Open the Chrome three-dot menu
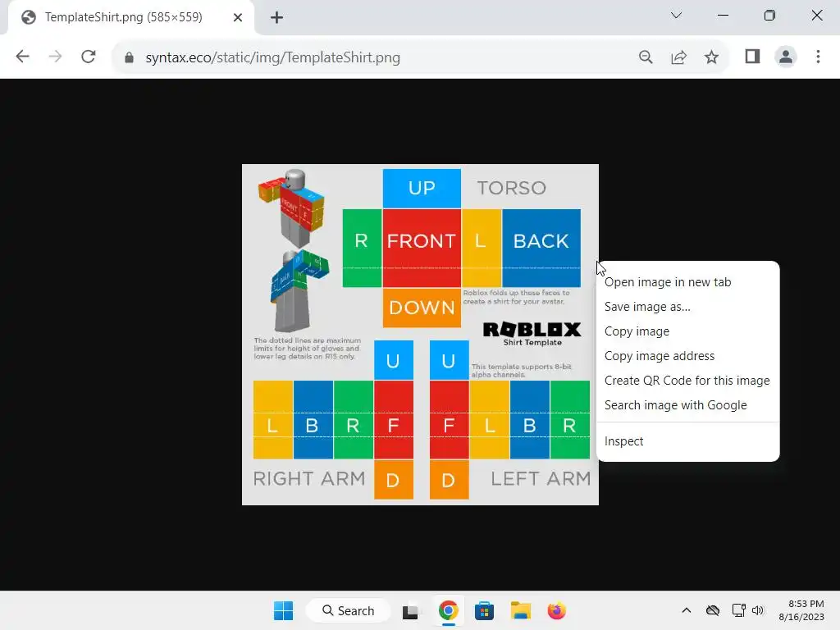 coord(818,57)
